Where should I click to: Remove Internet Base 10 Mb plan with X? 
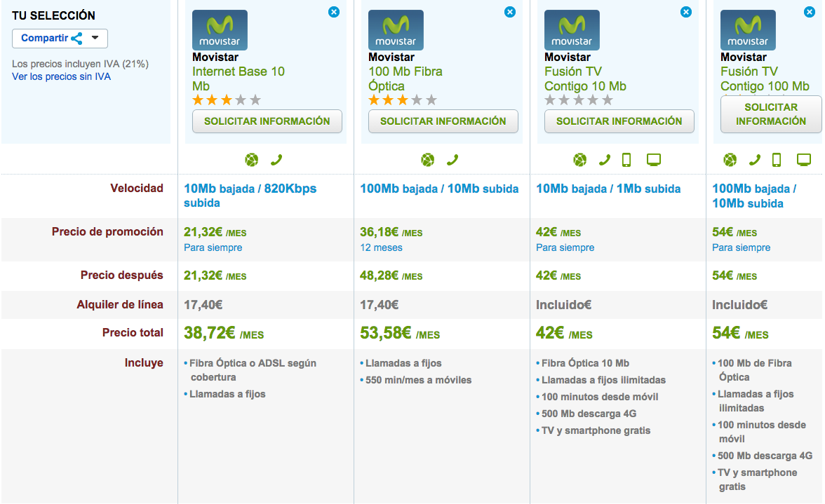click(334, 11)
